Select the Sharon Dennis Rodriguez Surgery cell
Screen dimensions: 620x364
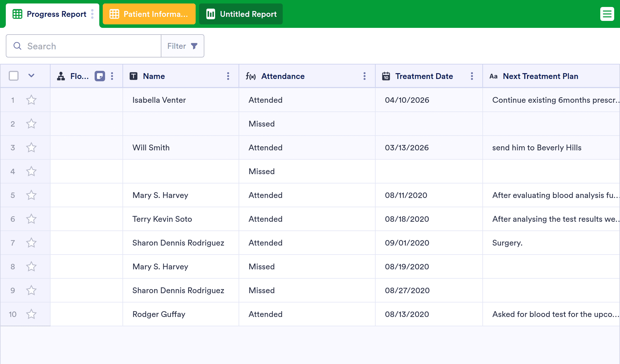pos(551,243)
